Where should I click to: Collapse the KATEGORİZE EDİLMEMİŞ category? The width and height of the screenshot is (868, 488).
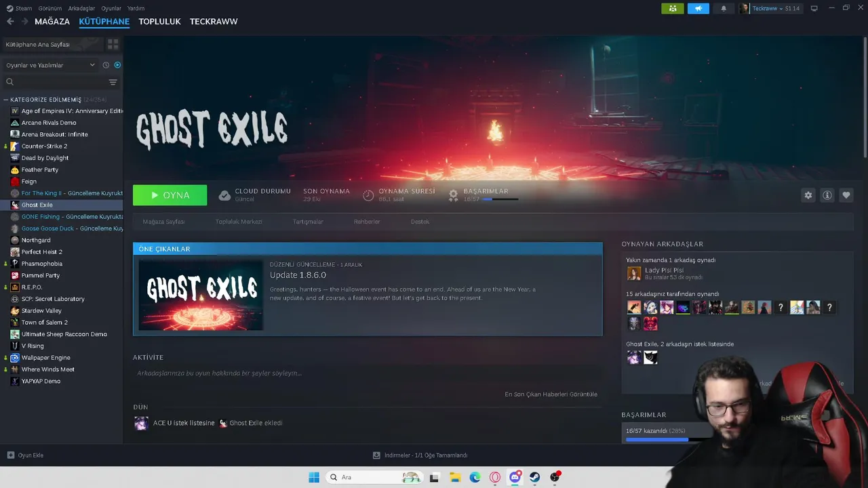coord(6,100)
